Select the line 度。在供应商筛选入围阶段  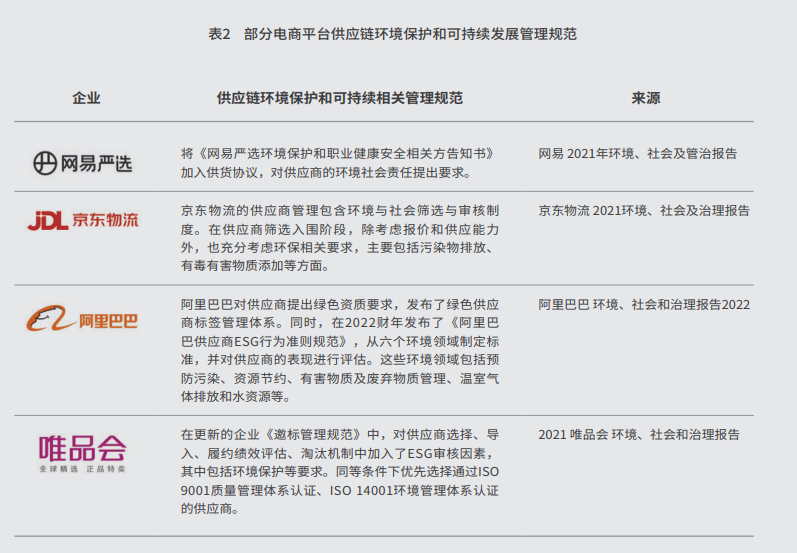pos(340,229)
